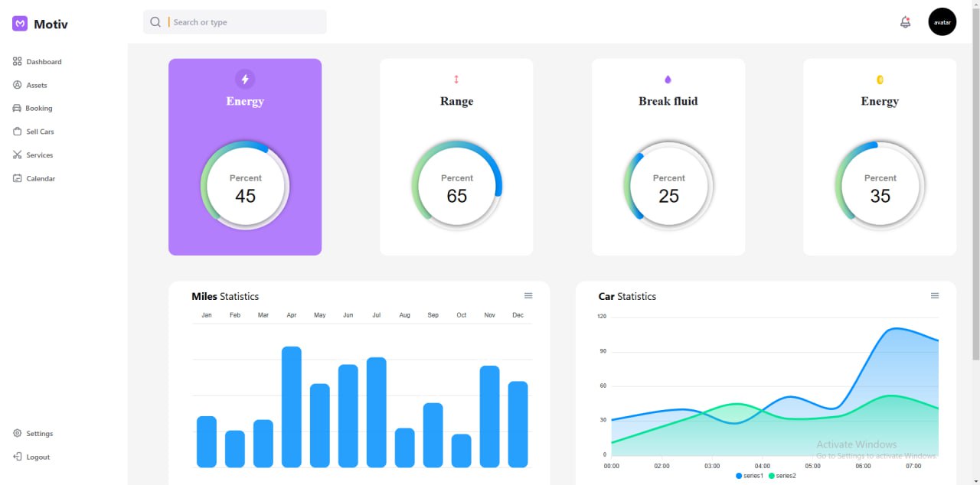
Task: Click the 25 percent Break fluid gauge
Action: point(668,187)
